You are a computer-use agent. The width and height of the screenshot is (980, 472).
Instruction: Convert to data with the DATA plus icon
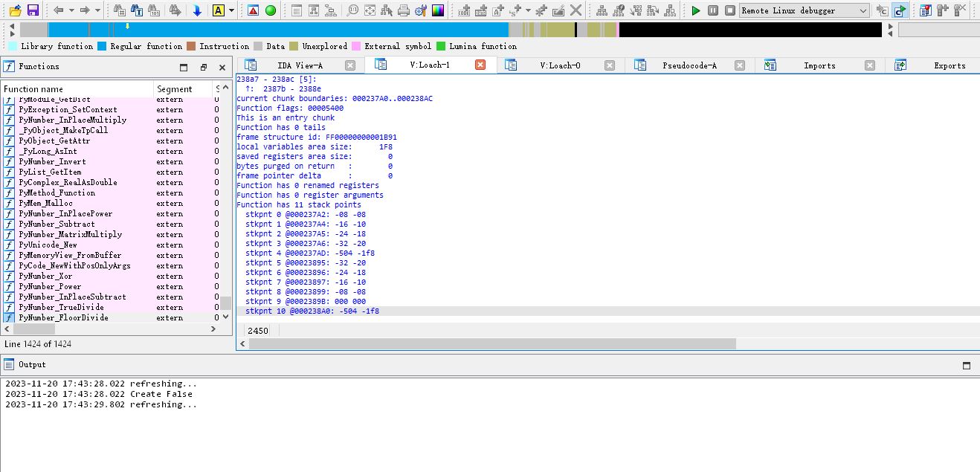pyautogui.click(x=481, y=10)
